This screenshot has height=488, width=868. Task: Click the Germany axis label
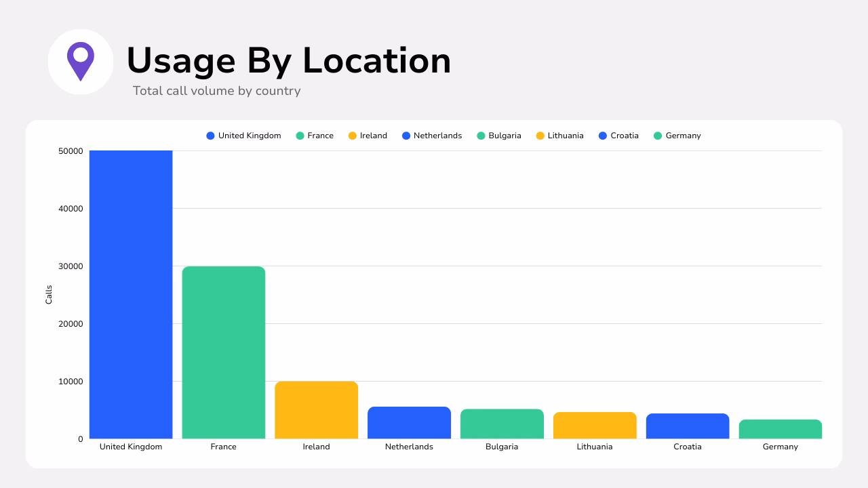(780, 447)
